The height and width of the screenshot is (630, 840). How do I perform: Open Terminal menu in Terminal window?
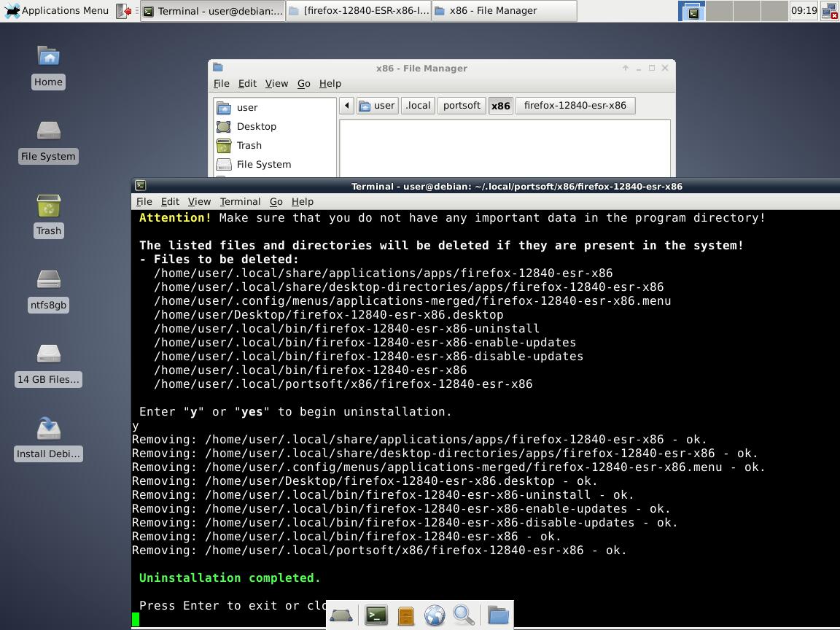coord(240,202)
